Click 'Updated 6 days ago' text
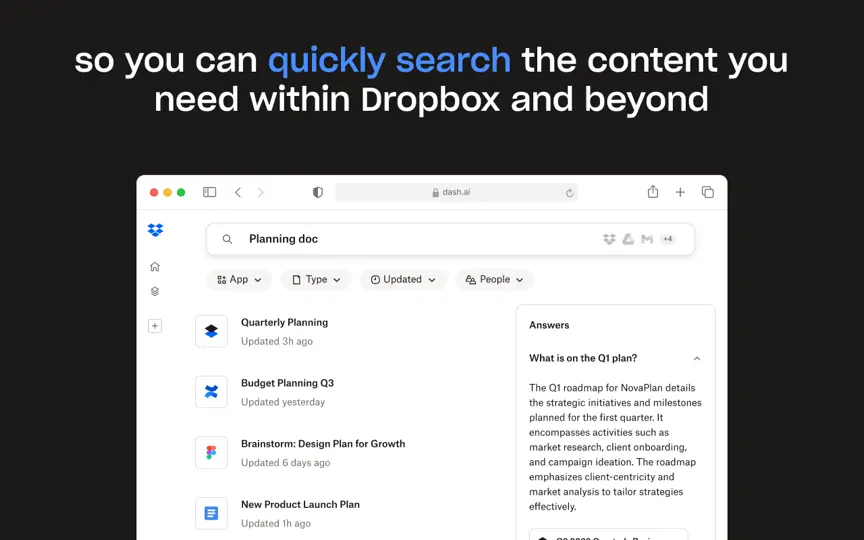The image size is (864, 540). pyautogui.click(x=285, y=463)
